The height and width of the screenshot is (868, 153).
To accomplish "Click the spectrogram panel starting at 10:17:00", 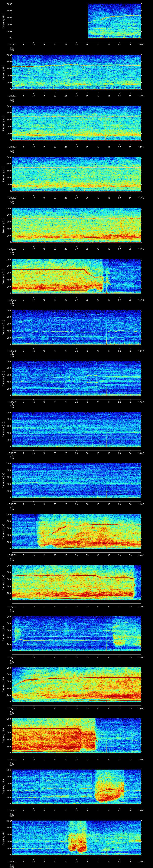I will coord(77,430).
